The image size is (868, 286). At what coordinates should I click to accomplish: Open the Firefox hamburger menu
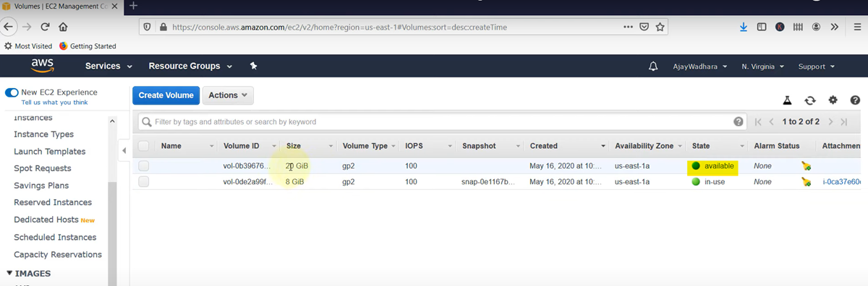(x=856, y=27)
